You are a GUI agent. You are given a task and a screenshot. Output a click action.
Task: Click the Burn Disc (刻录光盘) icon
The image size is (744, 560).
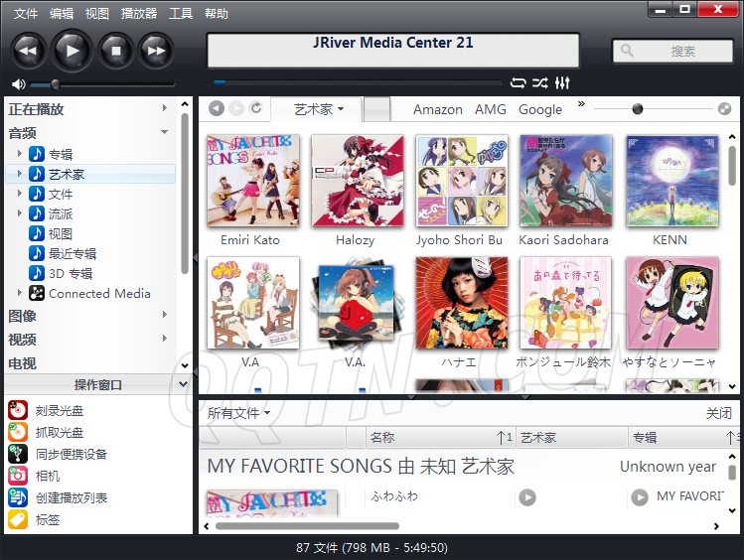click(18, 411)
